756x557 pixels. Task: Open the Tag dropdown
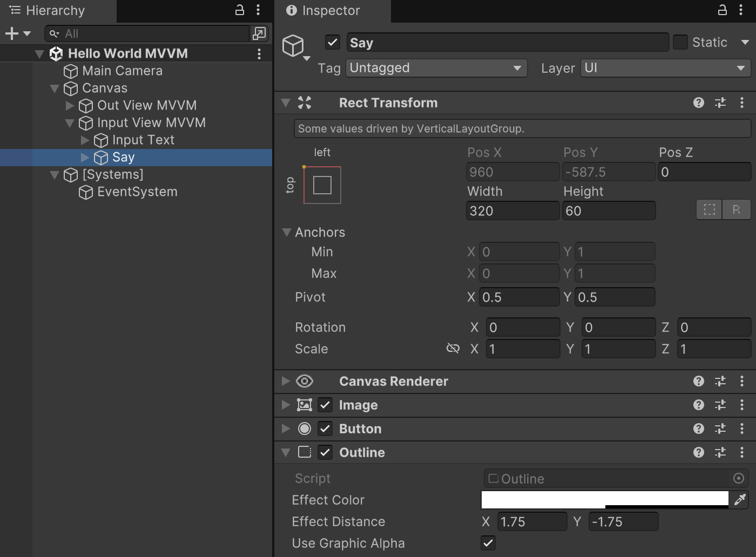point(435,68)
